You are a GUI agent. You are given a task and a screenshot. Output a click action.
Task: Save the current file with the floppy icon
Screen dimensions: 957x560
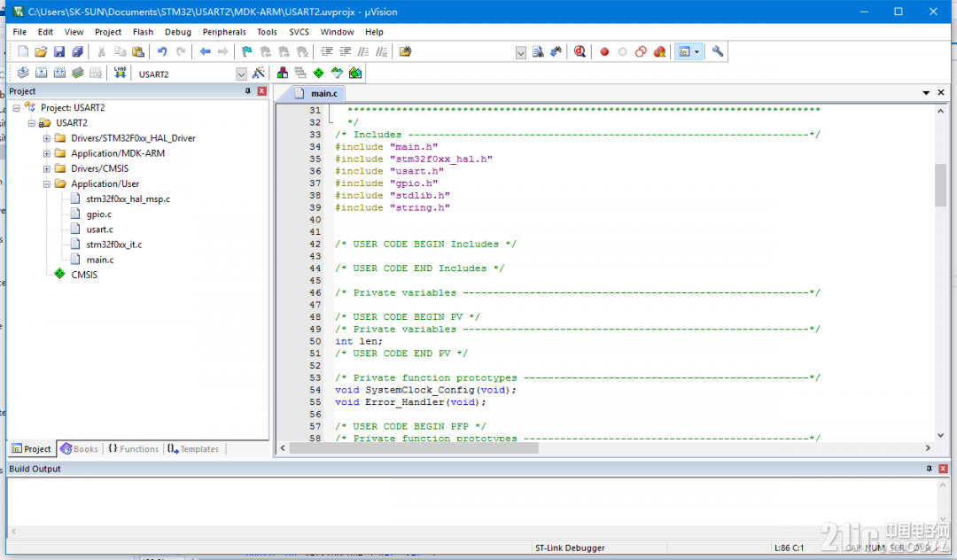(x=59, y=52)
